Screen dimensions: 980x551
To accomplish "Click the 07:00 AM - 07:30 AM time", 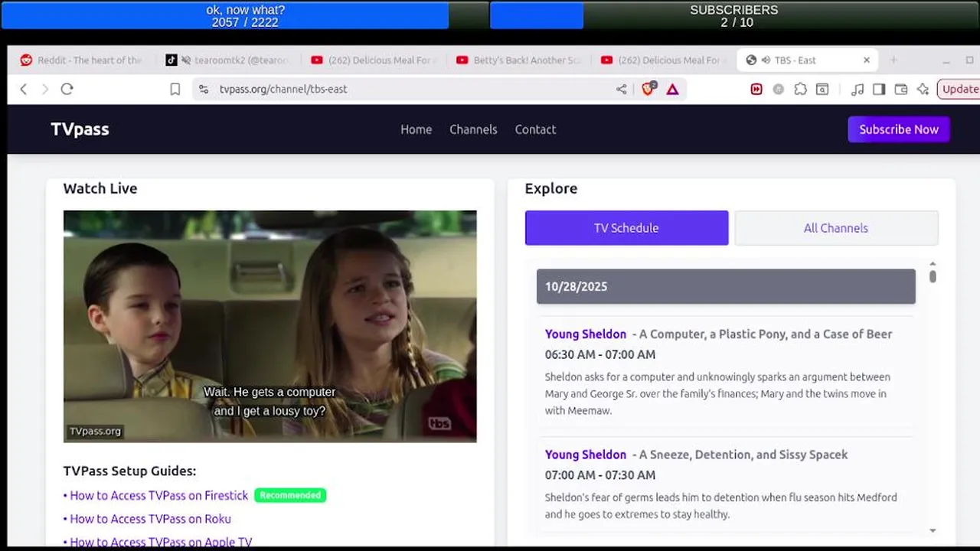I will pos(600,475).
